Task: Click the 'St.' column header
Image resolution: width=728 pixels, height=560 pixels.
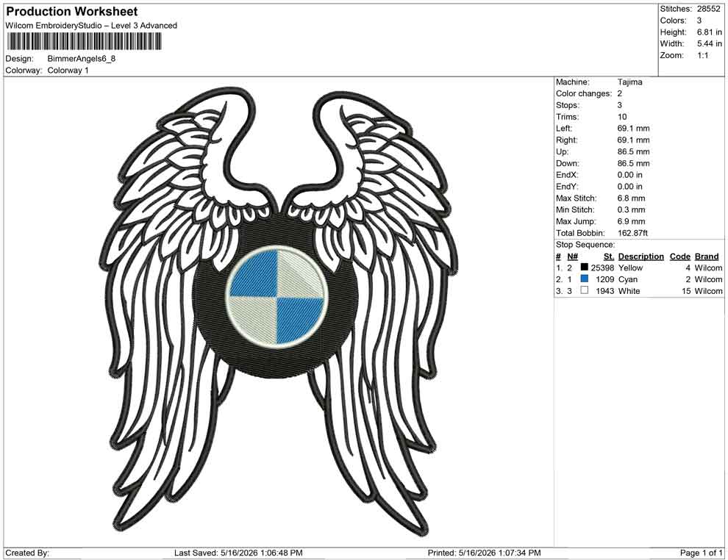Action: coord(609,256)
